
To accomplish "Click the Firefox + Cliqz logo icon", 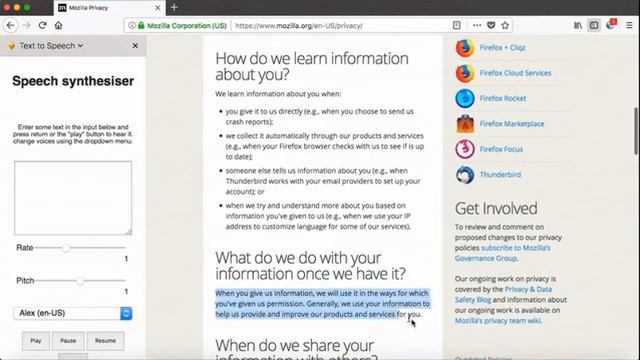I will [465, 48].
